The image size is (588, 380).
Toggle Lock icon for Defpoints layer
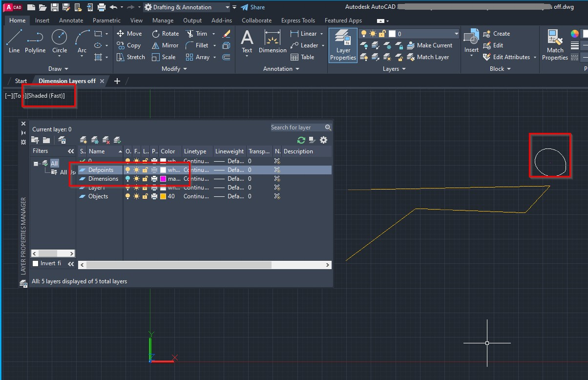tap(145, 170)
